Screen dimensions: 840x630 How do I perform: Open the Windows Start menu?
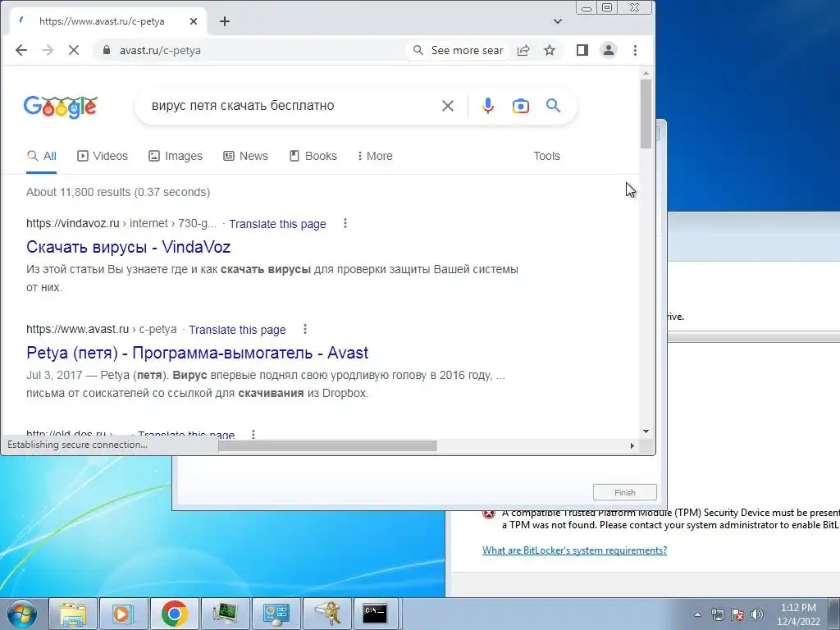click(x=21, y=614)
